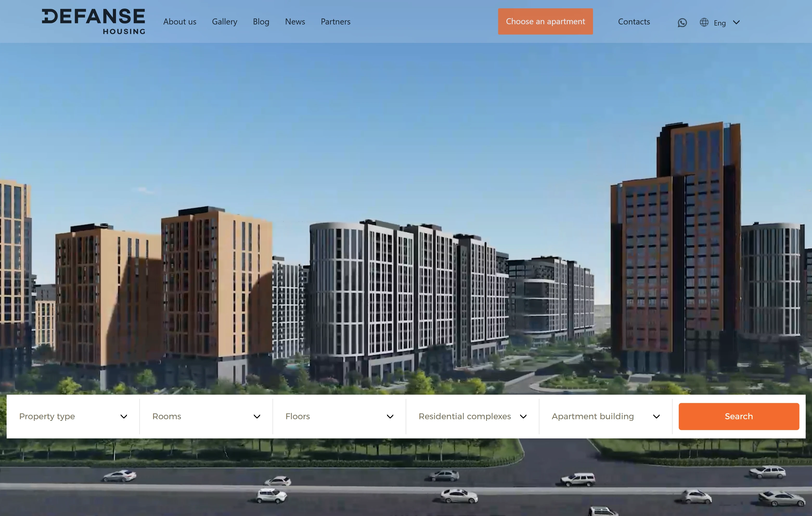The image size is (812, 516).
Task: Click the globe language icon
Action: point(704,22)
